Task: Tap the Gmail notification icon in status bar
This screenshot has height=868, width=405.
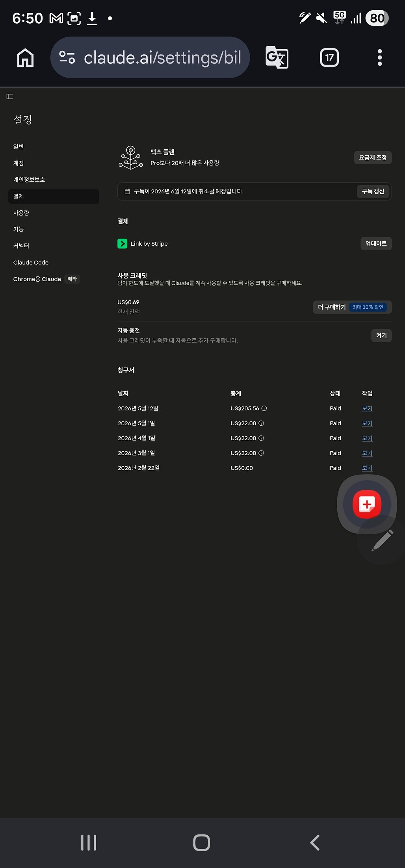Action: [x=56, y=18]
